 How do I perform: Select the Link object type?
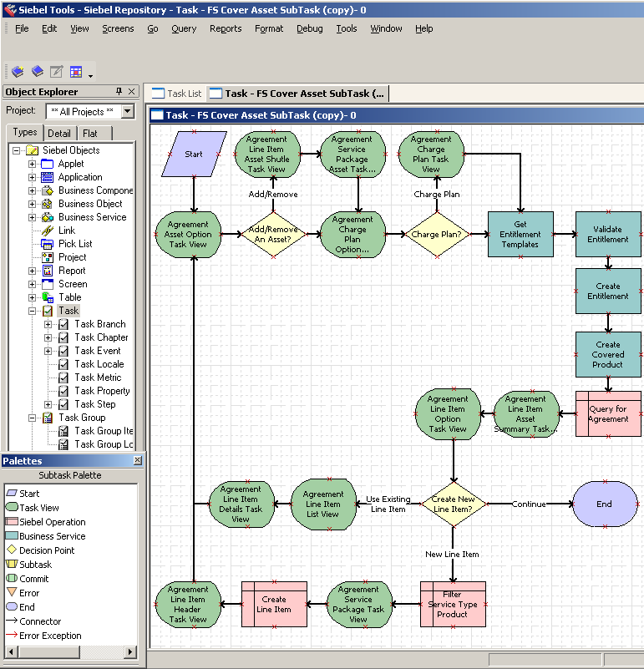click(67, 231)
